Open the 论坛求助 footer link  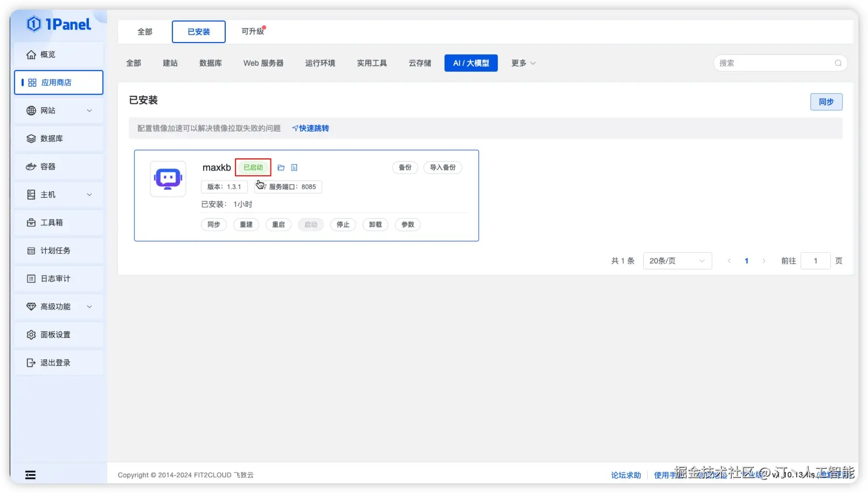pyautogui.click(x=626, y=475)
